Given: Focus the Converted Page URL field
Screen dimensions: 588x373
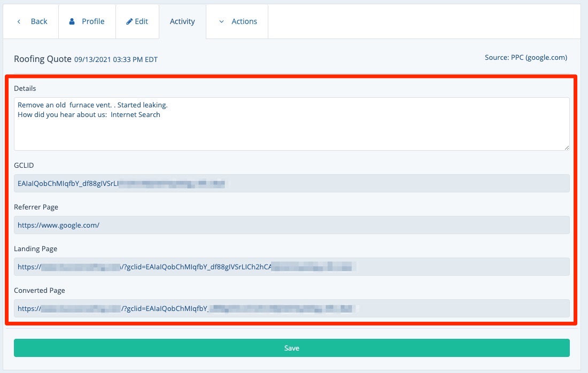Looking at the screenshot, I should tap(291, 308).
